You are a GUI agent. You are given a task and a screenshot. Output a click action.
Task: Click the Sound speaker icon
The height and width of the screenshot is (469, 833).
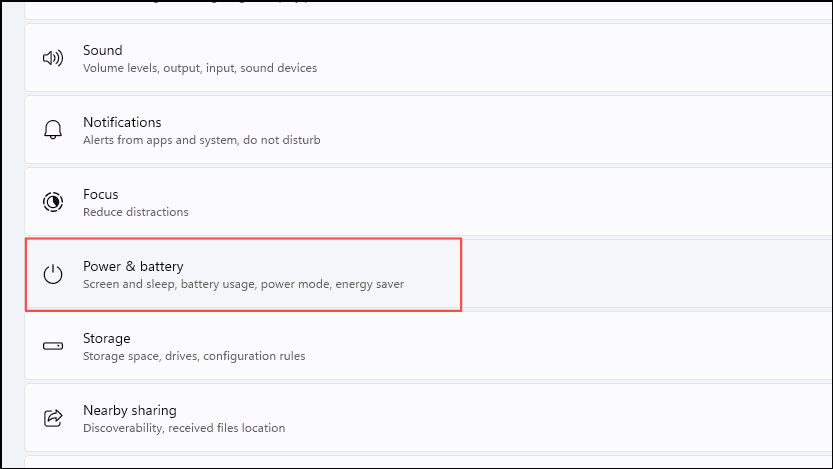[53, 58]
